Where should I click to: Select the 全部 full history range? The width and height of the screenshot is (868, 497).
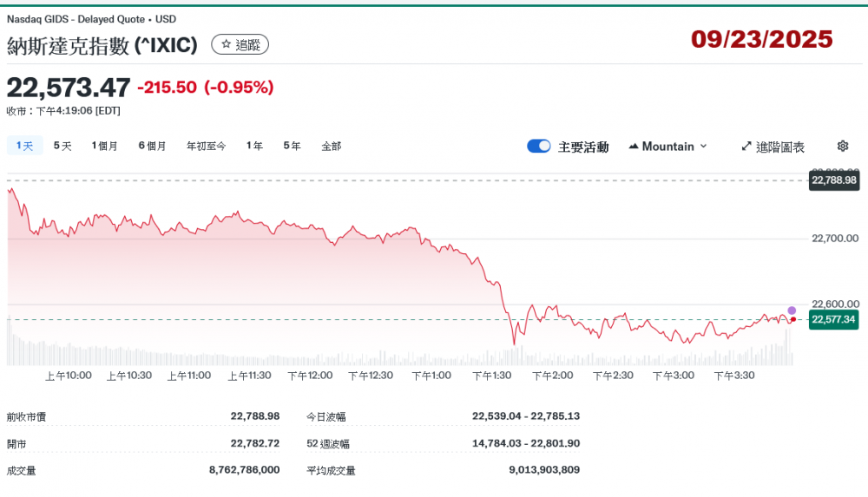[332, 147]
